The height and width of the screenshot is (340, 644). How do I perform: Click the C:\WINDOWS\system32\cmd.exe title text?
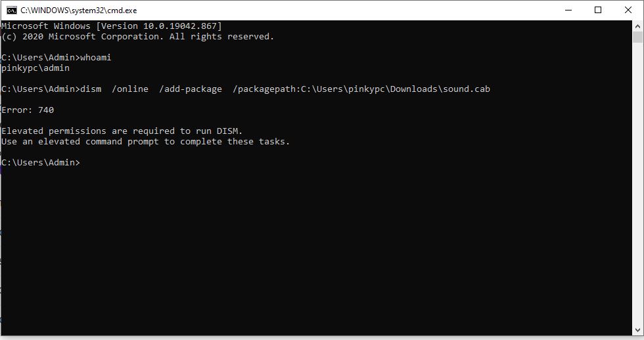(x=79, y=11)
